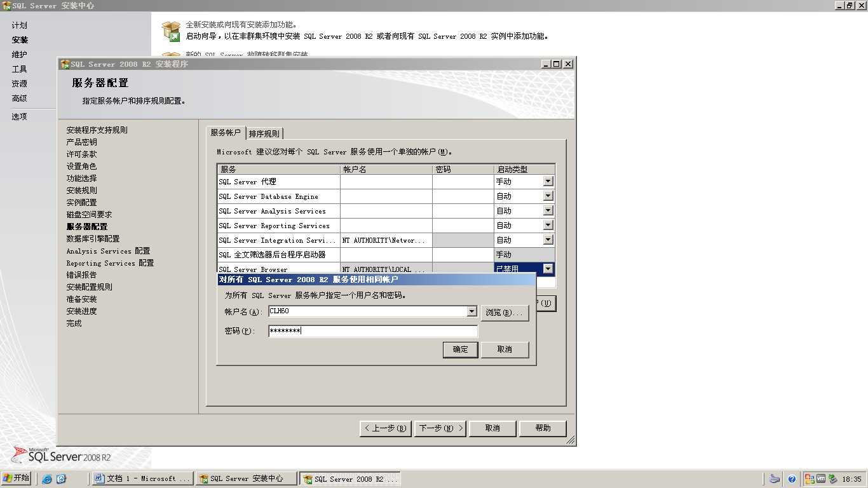Select 安装程序支持规则 step in wizard
This screenshot has height=488, width=868.
97,130
